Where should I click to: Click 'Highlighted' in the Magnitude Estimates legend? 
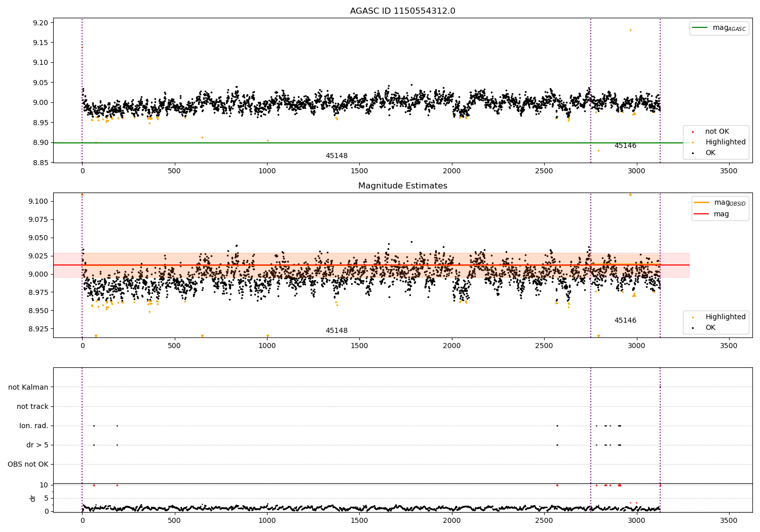tap(726, 317)
